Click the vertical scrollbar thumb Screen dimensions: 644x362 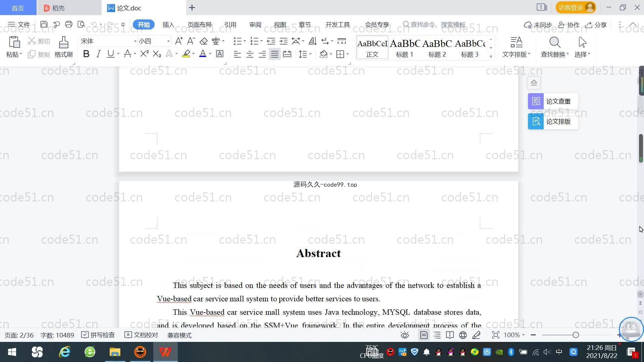tap(641, 148)
